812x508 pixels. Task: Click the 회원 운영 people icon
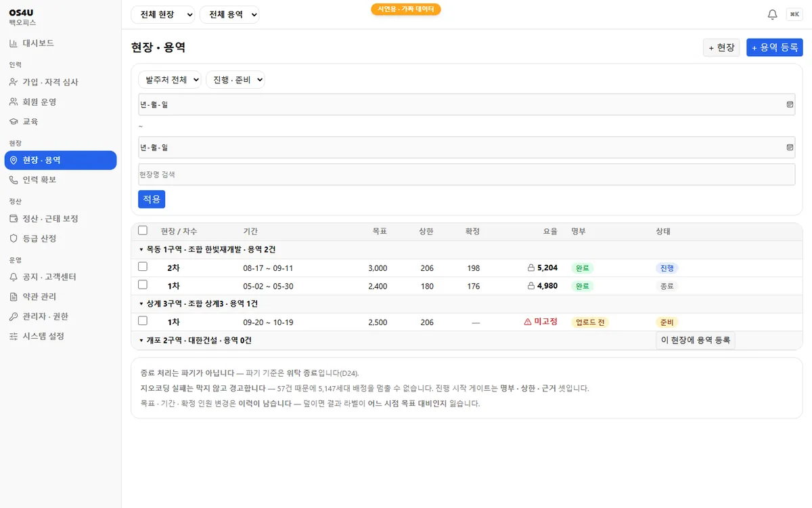pos(14,102)
